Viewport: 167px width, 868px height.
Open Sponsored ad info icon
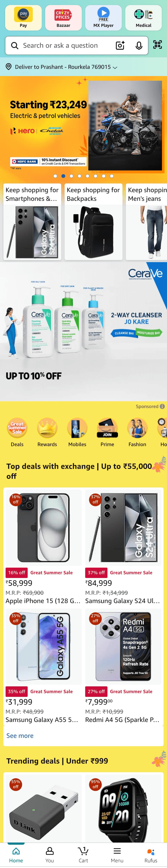[x=162, y=406]
